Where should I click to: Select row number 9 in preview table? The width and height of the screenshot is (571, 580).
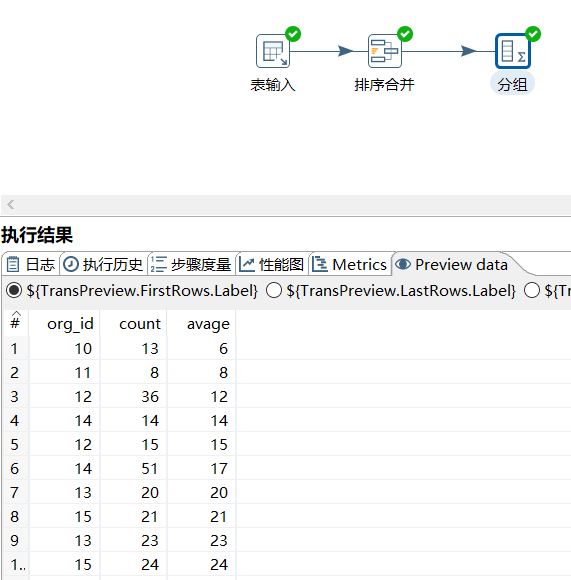16,540
